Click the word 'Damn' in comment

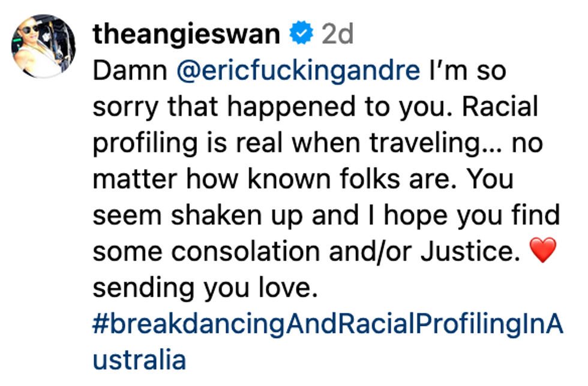coord(130,71)
